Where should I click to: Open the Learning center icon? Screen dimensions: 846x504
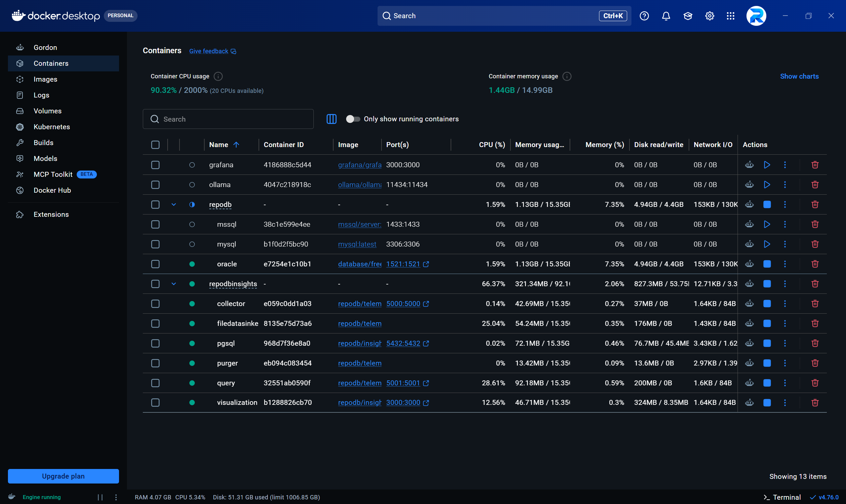click(687, 16)
